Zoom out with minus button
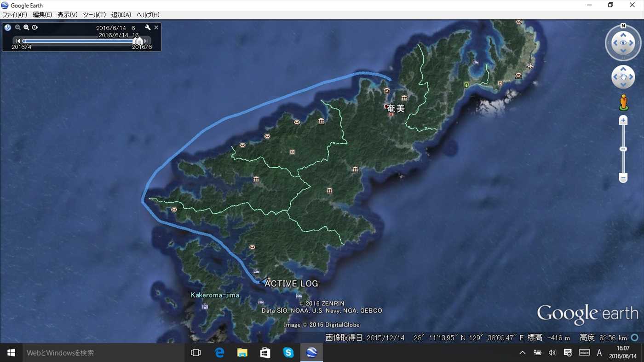 [x=623, y=177]
